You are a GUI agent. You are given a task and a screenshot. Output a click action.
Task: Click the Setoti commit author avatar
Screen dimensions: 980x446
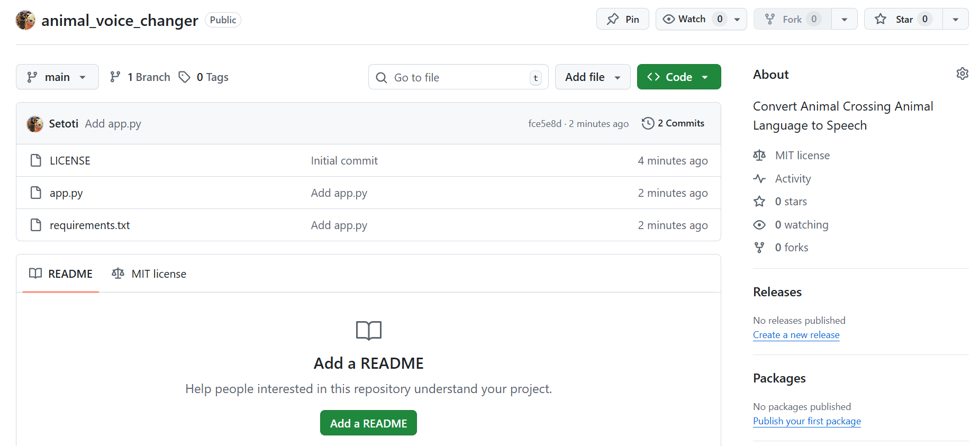pyautogui.click(x=35, y=124)
